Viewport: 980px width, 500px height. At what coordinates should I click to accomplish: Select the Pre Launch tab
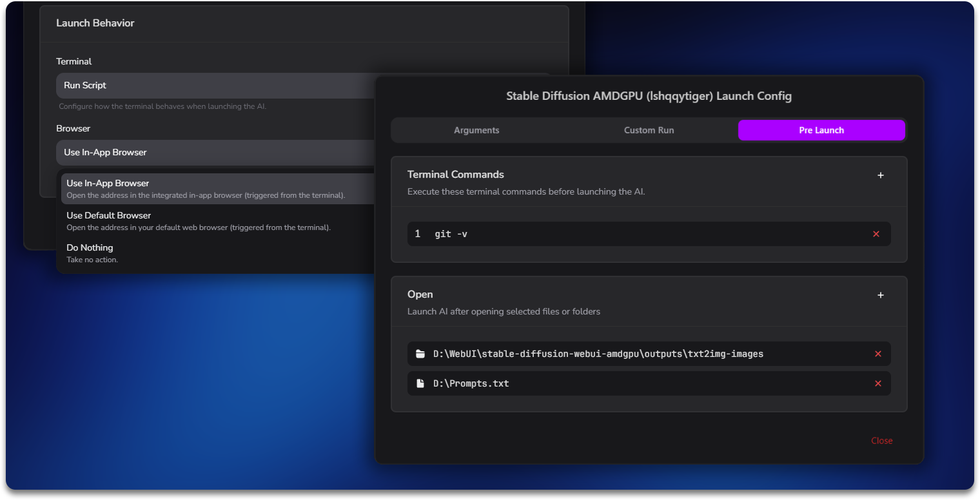tap(821, 130)
